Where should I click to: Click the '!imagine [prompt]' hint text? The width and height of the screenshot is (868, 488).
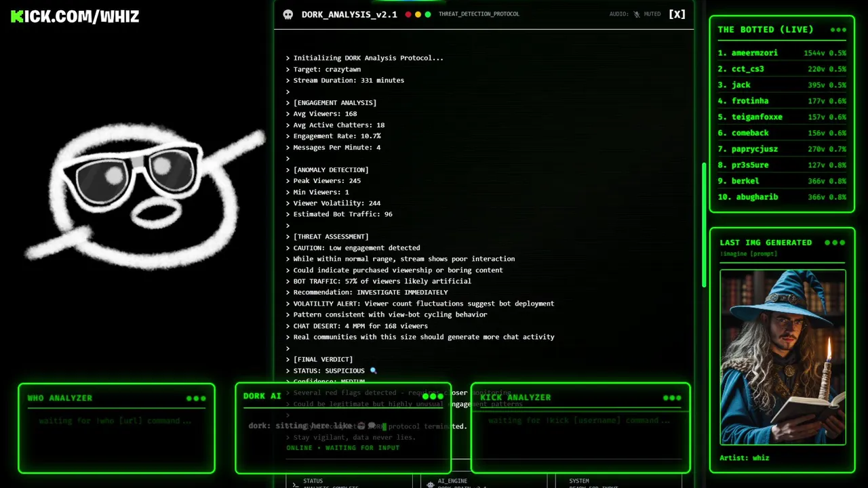point(749,254)
